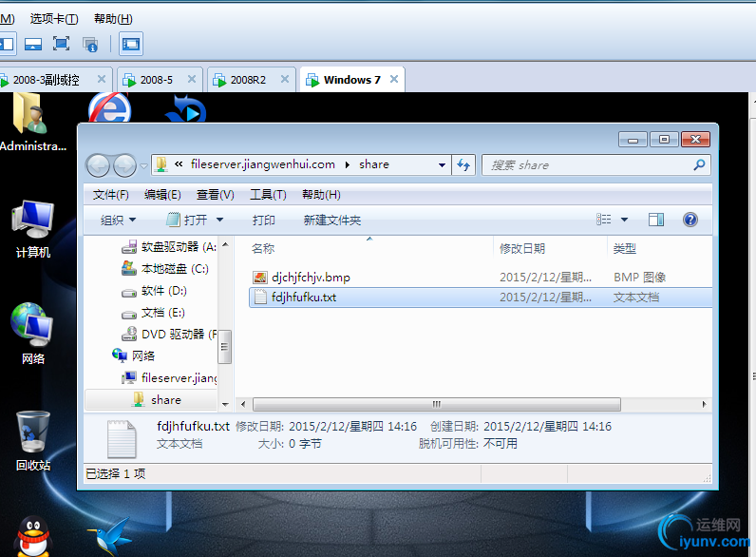
Task: Open recent pages navigation dropdown arrow
Action: tap(143, 166)
